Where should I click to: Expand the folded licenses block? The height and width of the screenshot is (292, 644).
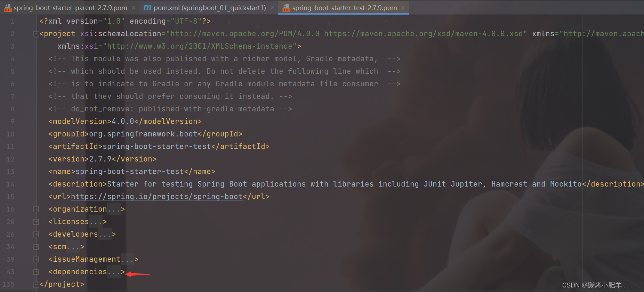[x=36, y=222]
